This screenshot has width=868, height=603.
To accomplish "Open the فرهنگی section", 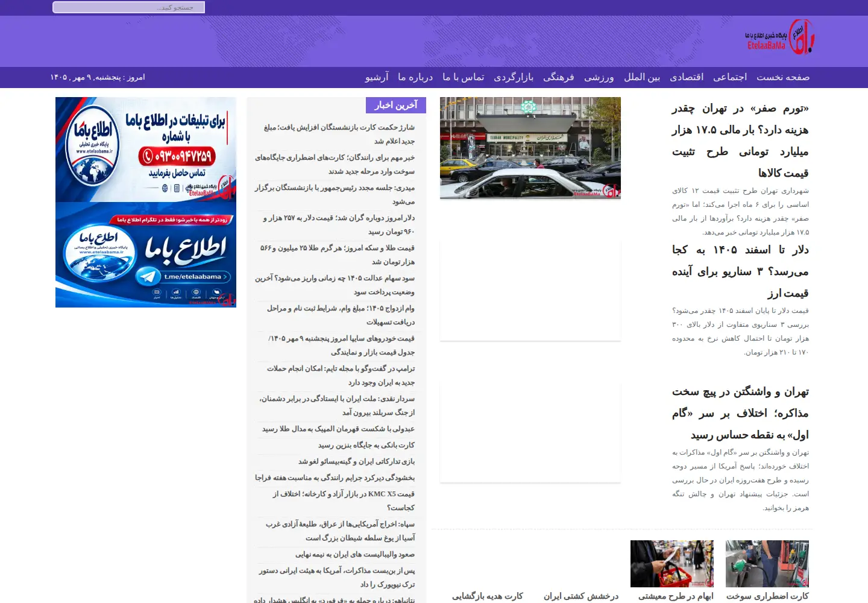I will pos(559,77).
